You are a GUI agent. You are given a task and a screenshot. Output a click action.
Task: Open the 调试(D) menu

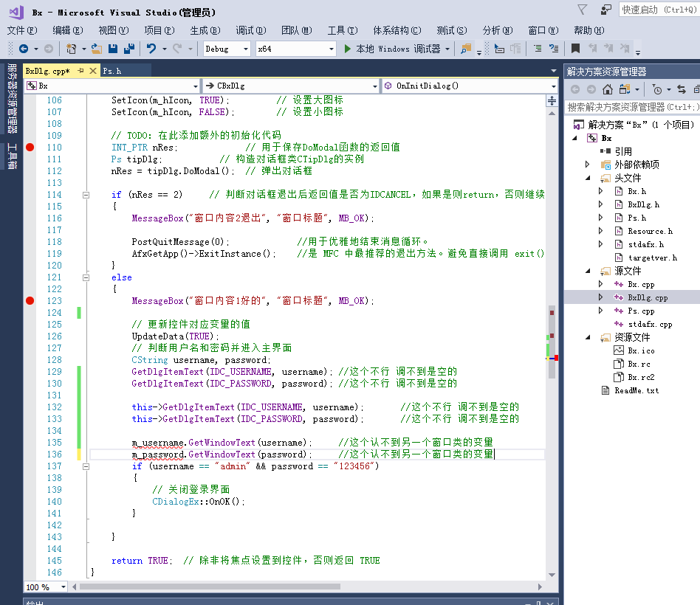(x=251, y=30)
